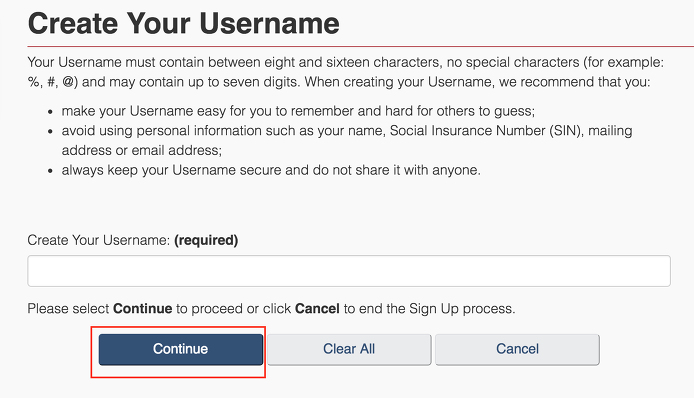Select the bullet about keeping Username secure
Screen dimensions: 694x398
(x=271, y=170)
